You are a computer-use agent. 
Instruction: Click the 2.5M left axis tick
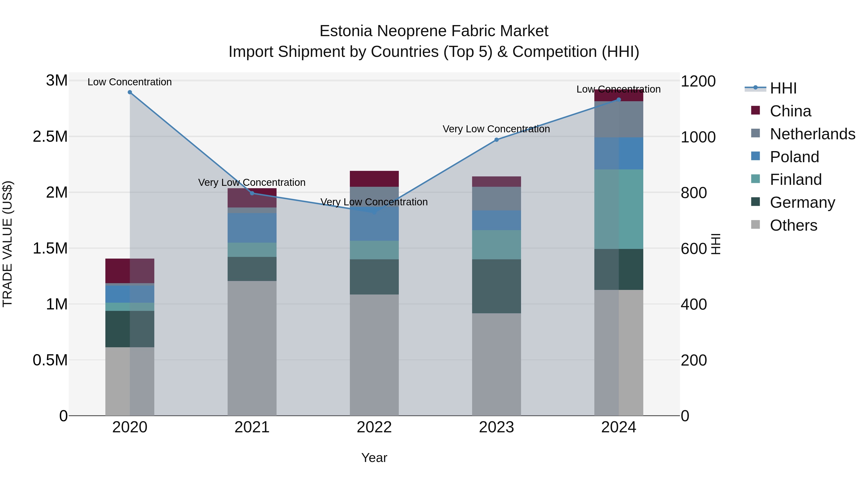(50, 137)
